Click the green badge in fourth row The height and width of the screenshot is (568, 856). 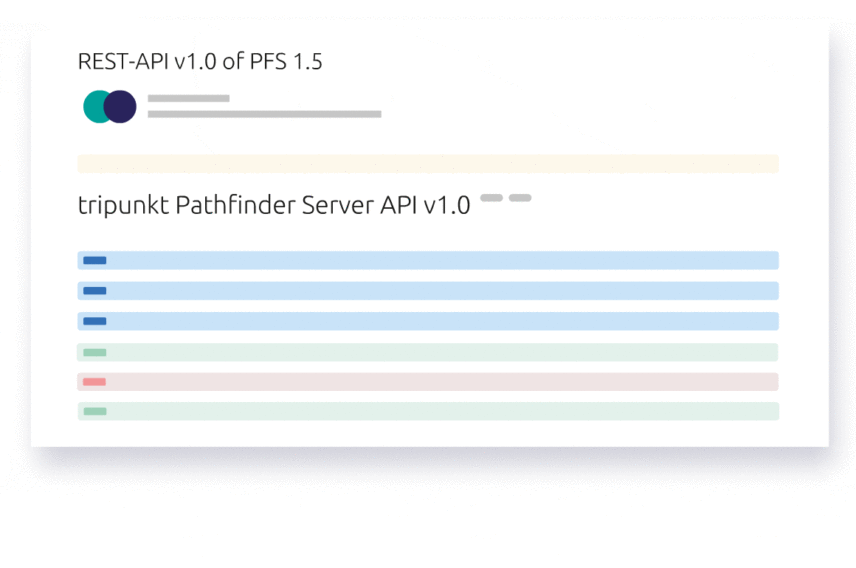tap(94, 352)
